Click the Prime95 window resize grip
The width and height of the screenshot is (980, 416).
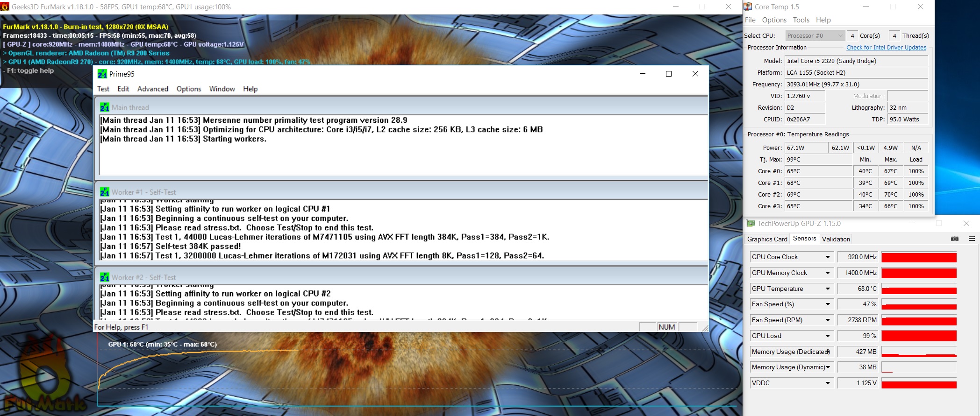[705, 328]
